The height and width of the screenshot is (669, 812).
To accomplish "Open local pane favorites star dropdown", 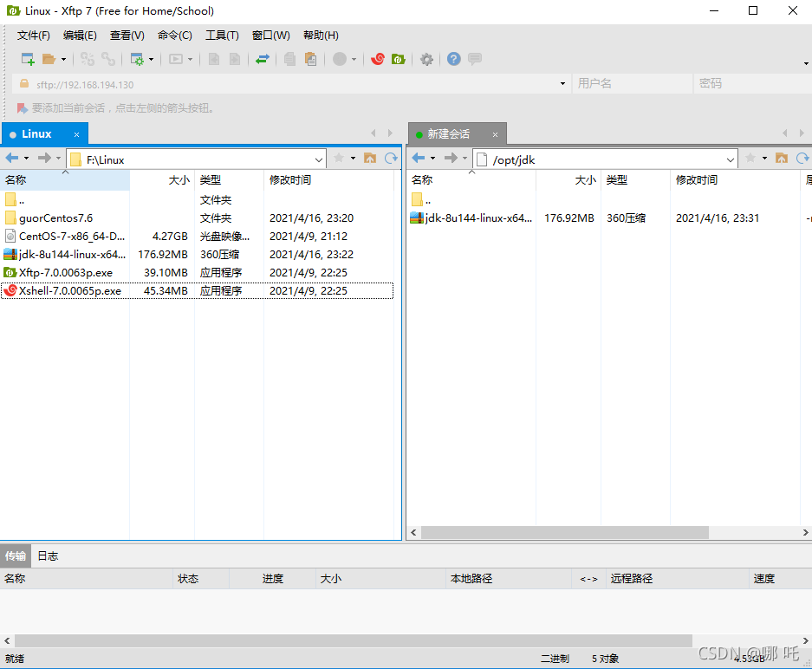I will 354,159.
